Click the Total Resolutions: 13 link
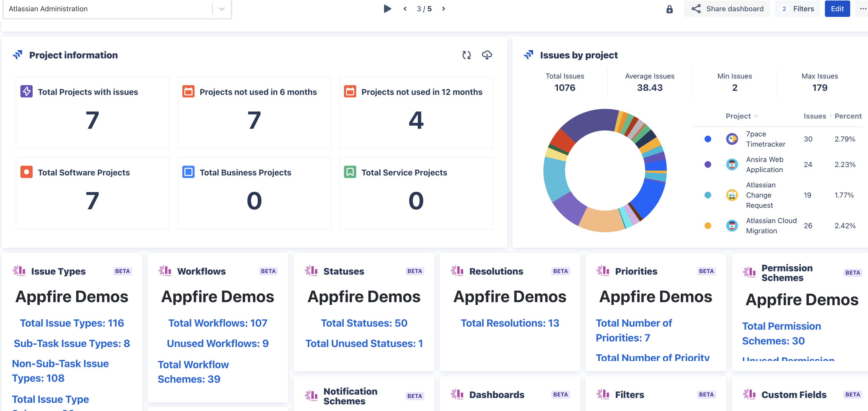This screenshot has height=411, width=868. pos(510,323)
